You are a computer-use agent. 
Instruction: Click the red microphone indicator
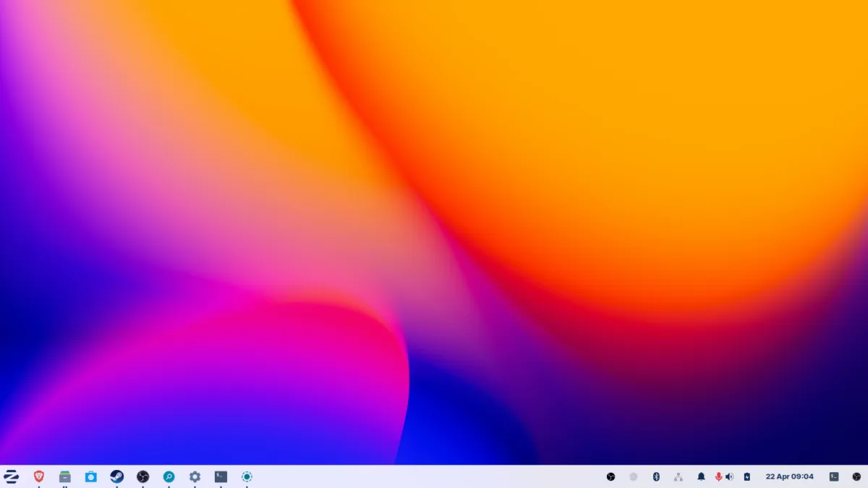(719, 476)
